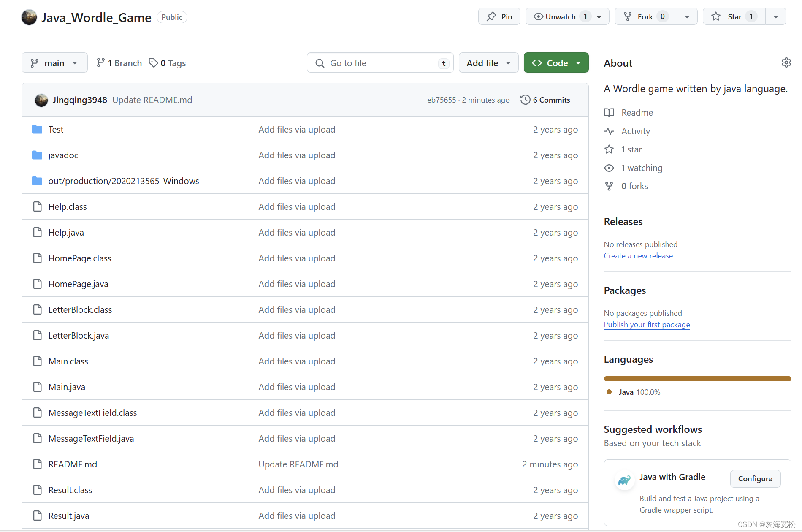Fork this repository
Screen dimensions: 802x532
[646, 16]
